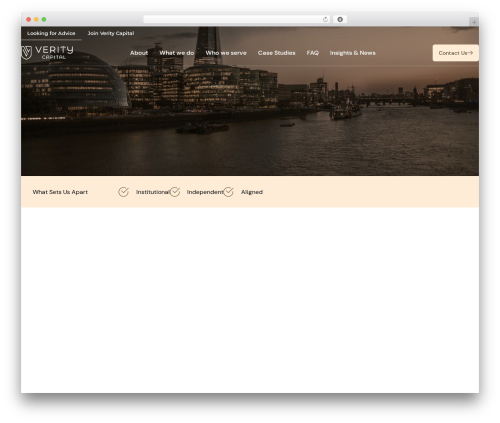
Task: Click the What Sets Us Apart heading
Action: [60, 192]
